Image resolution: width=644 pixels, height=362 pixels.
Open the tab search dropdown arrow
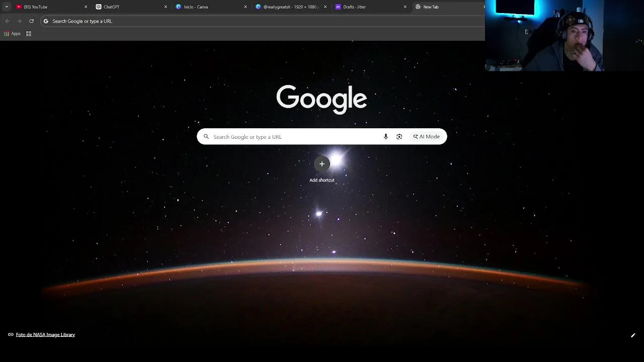click(x=7, y=7)
